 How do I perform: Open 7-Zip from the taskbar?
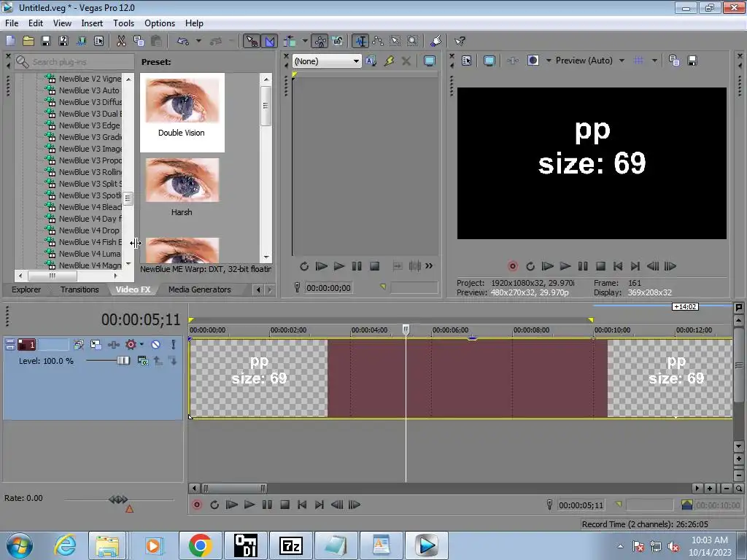290,545
